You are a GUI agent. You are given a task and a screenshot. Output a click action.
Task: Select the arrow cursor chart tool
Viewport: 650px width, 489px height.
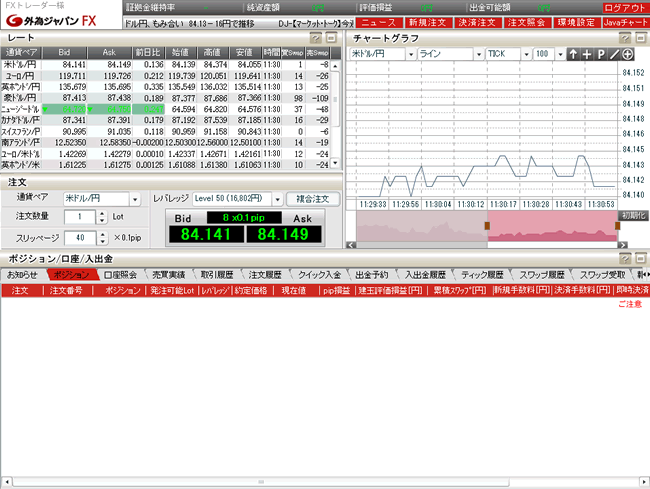coord(573,54)
